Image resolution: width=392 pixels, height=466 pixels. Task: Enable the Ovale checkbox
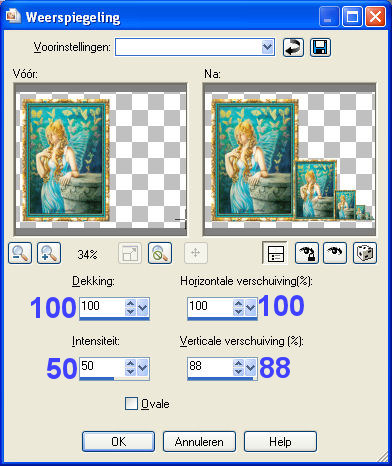pos(131,404)
